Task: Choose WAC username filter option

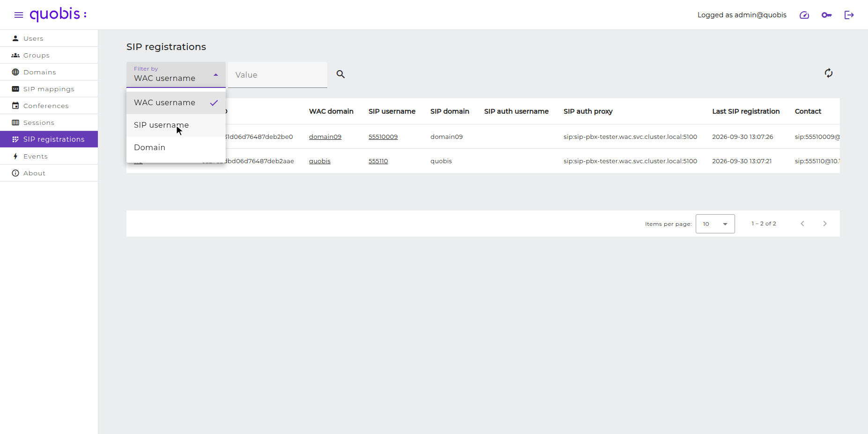Action: point(176,103)
